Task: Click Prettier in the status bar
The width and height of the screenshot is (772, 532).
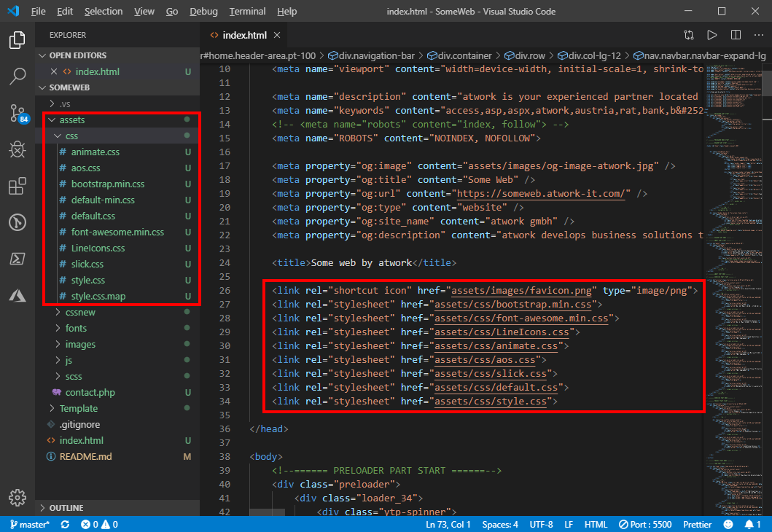Action: coord(697,523)
